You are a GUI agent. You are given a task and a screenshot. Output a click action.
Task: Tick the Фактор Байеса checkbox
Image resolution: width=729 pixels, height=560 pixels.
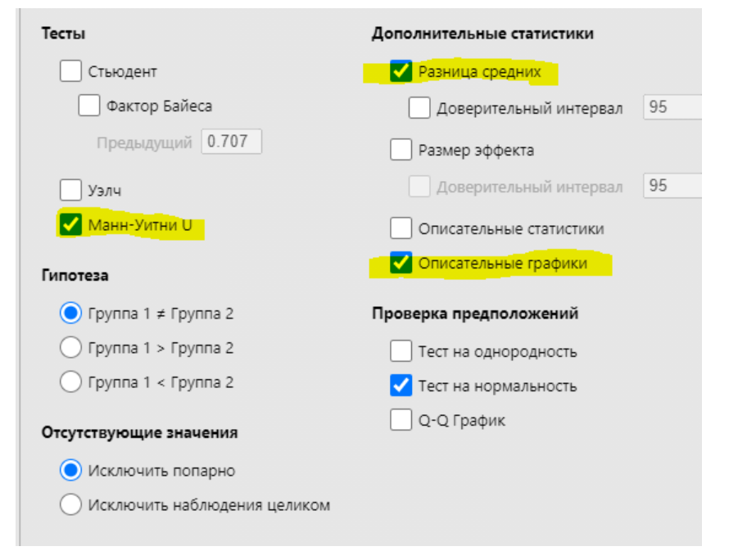pyautogui.click(x=88, y=106)
